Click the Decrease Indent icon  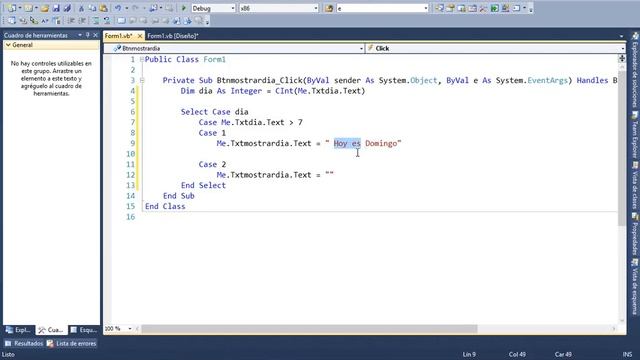click(71, 20)
